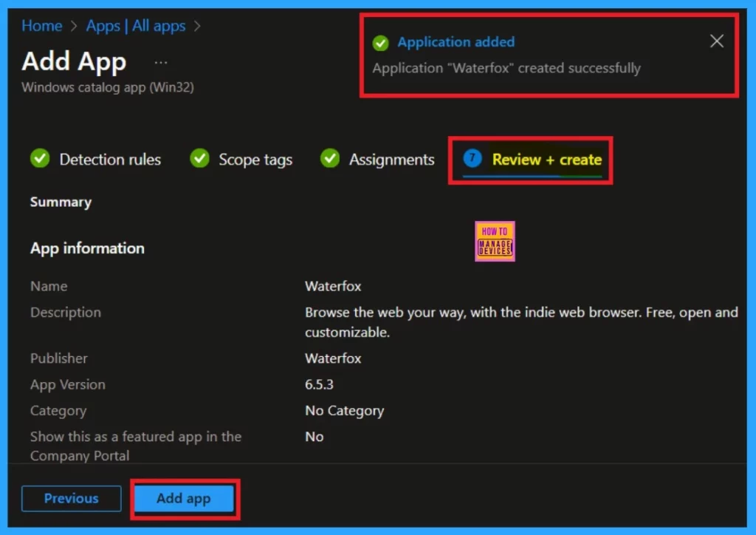Dismiss the Application added notification

click(x=716, y=41)
